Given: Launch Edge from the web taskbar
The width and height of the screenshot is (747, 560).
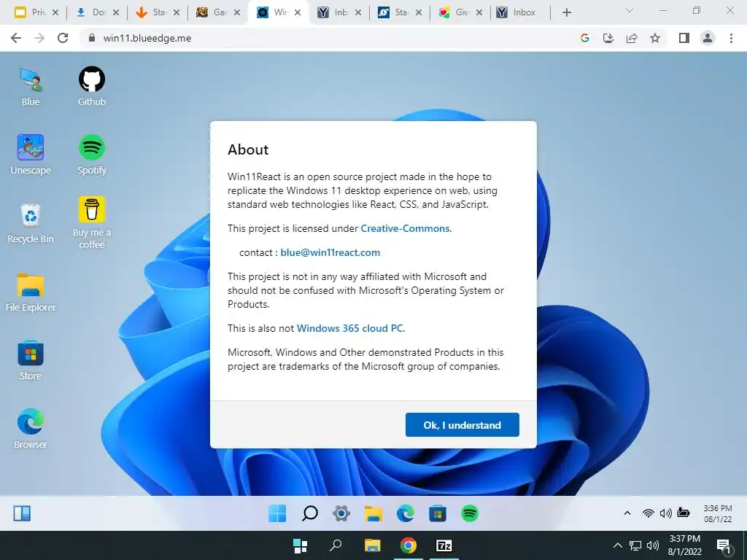Looking at the screenshot, I should pos(406,513).
